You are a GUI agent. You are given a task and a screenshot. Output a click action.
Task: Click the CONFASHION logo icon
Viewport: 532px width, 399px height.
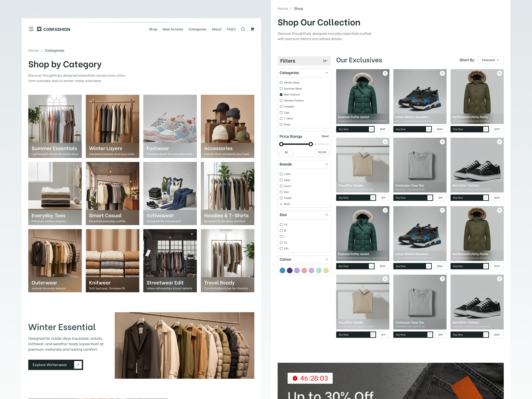tap(39, 29)
